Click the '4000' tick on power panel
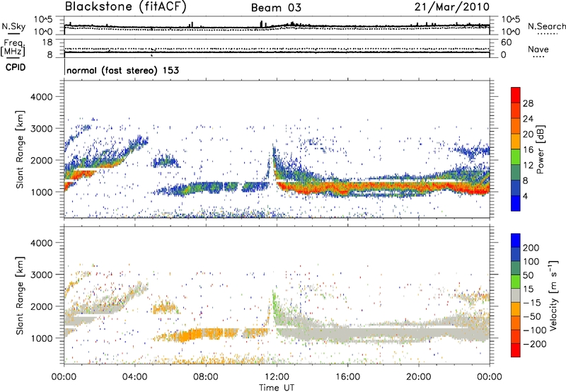Image resolution: width=566 pixels, height=392 pixels. point(42,97)
